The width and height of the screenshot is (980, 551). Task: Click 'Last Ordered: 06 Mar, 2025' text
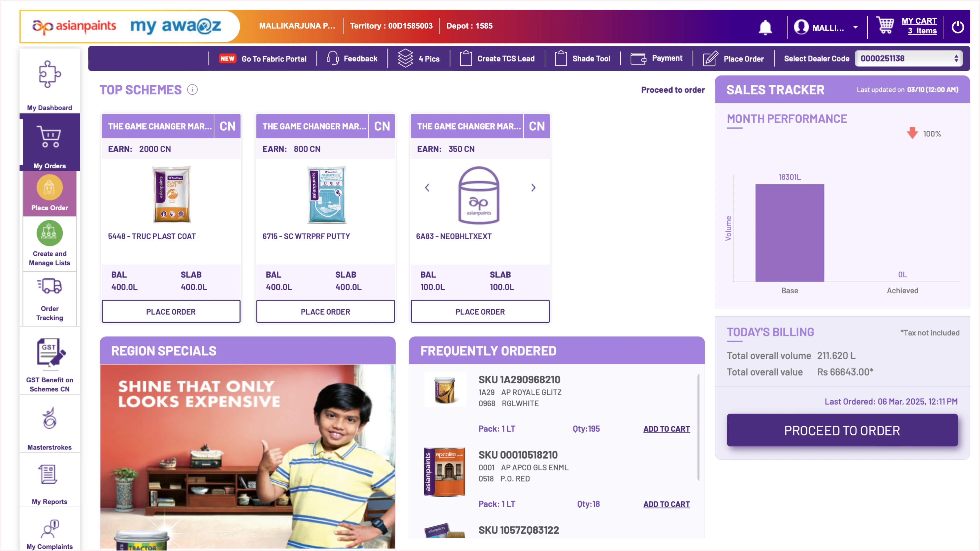coord(891,402)
